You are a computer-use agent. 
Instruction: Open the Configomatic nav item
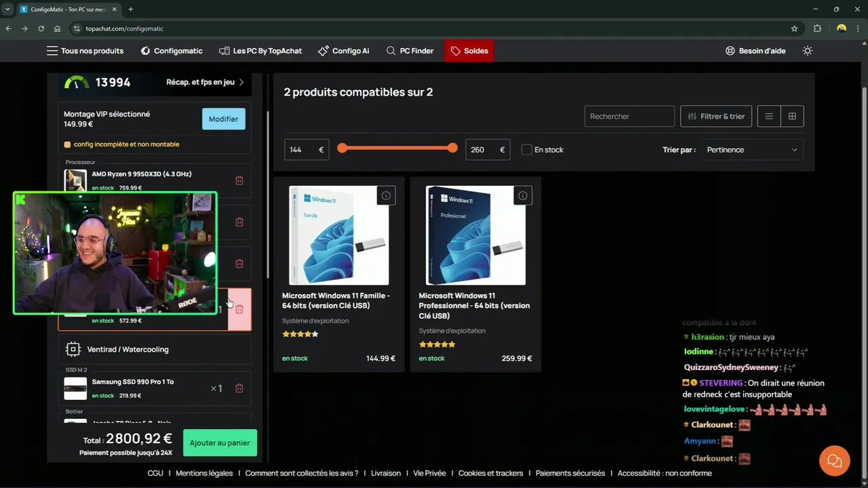(x=172, y=51)
